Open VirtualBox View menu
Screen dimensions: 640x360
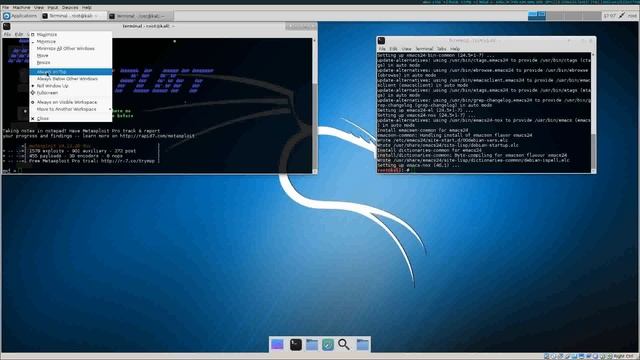(x=39, y=7)
